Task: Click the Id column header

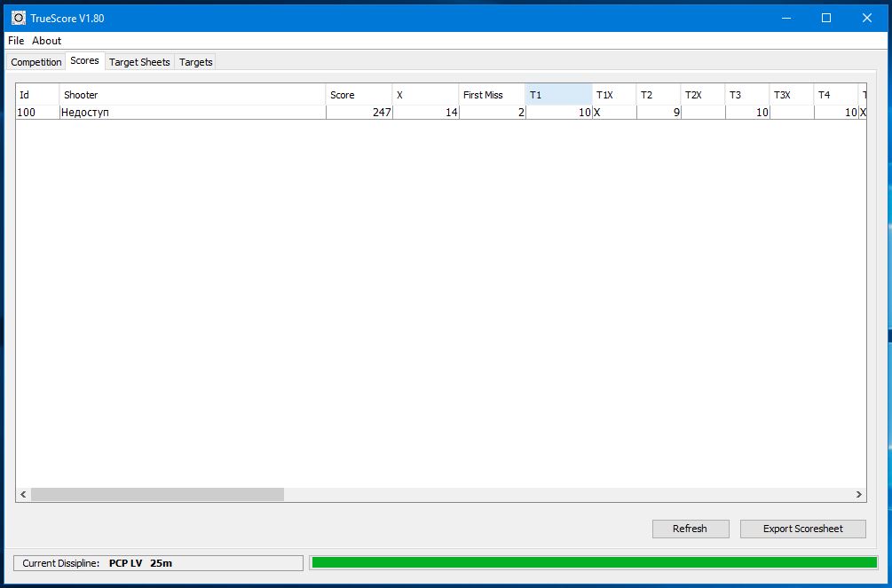Action: (x=37, y=95)
